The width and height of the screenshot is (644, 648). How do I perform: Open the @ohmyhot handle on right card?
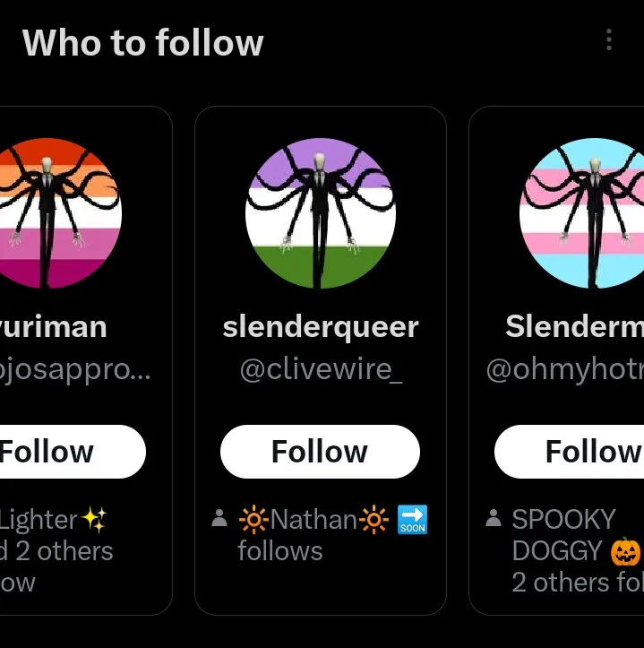(x=566, y=369)
